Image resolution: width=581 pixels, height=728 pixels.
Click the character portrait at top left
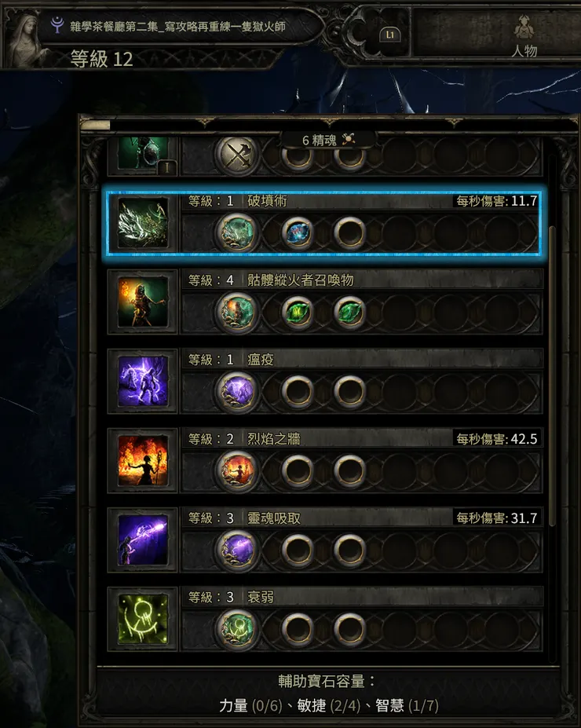tap(27, 38)
